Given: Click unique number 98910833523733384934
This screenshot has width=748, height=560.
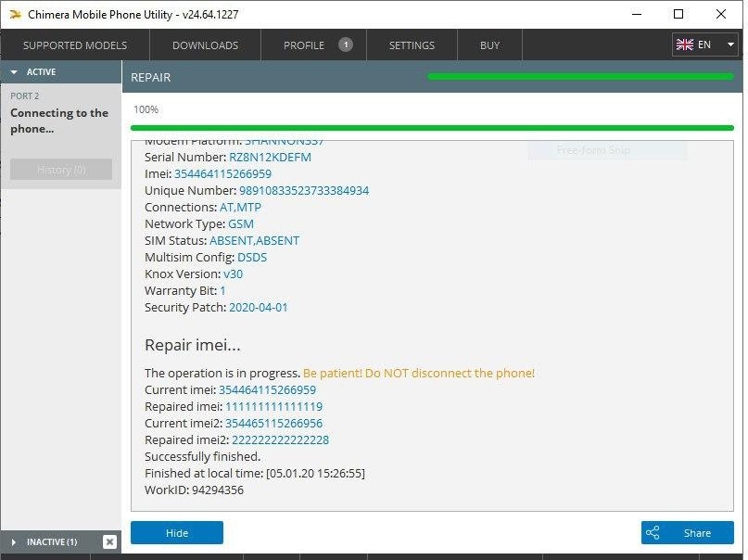Looking at the screenshot, I should [x=304, y=191].
